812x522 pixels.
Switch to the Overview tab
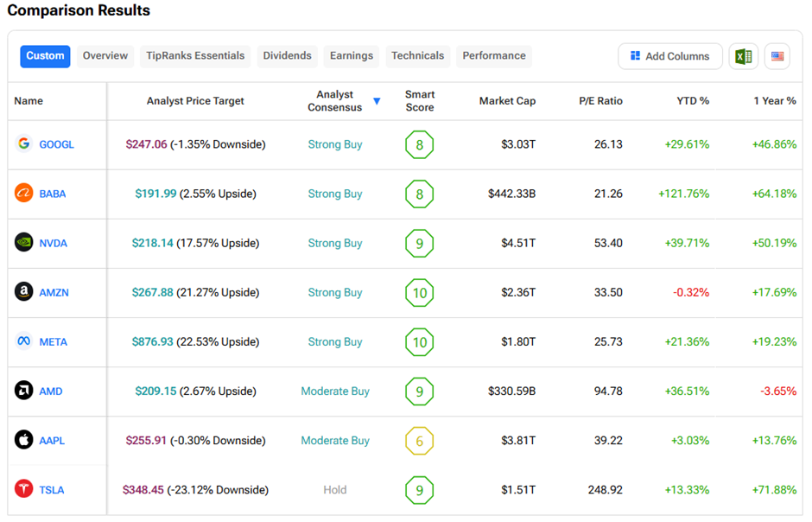(105, 56)
